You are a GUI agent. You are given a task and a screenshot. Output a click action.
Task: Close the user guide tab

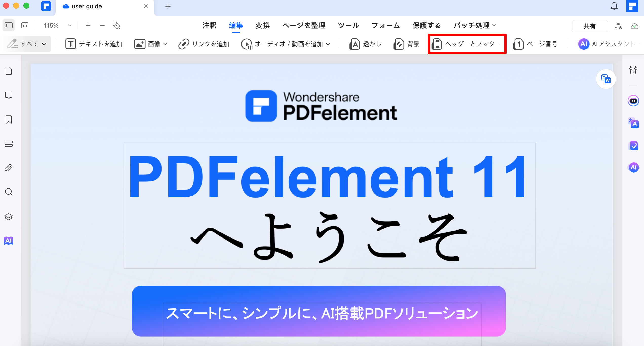[146, 6]
